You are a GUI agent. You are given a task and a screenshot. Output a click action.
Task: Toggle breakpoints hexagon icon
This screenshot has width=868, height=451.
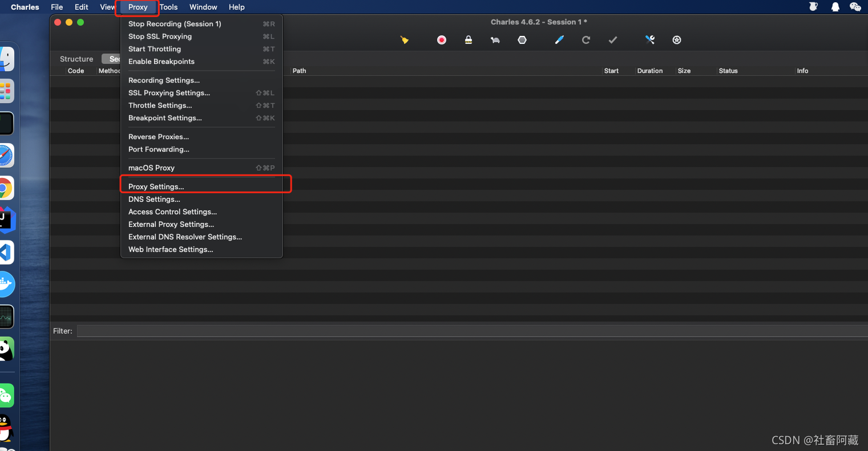[522, 40]
